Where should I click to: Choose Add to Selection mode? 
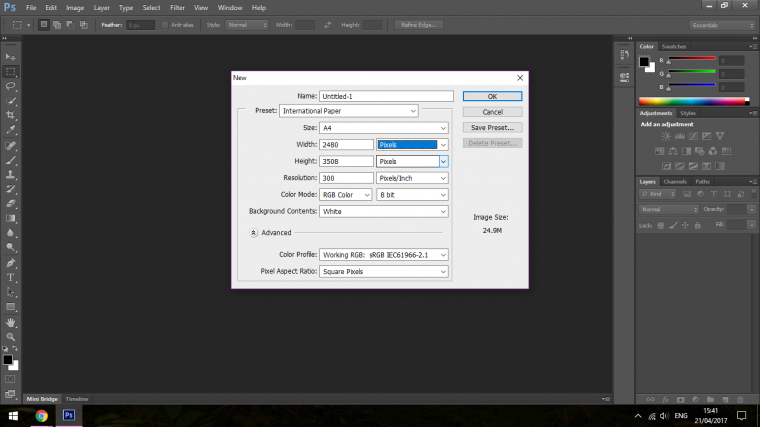pos(57,25)
